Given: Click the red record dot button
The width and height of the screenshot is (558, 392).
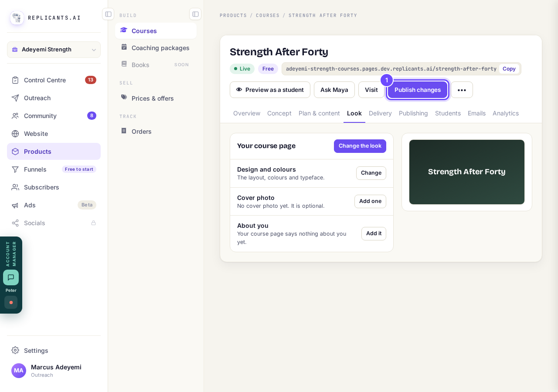Looking at the screenshot, I should pyautogui.click(x=11, y=302).
